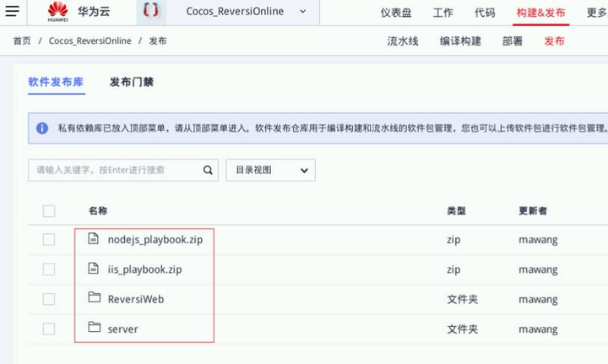Select the red 发布 sub-navigation tab
This screenshot has height=364, width=608.
(x=554, y=41)
